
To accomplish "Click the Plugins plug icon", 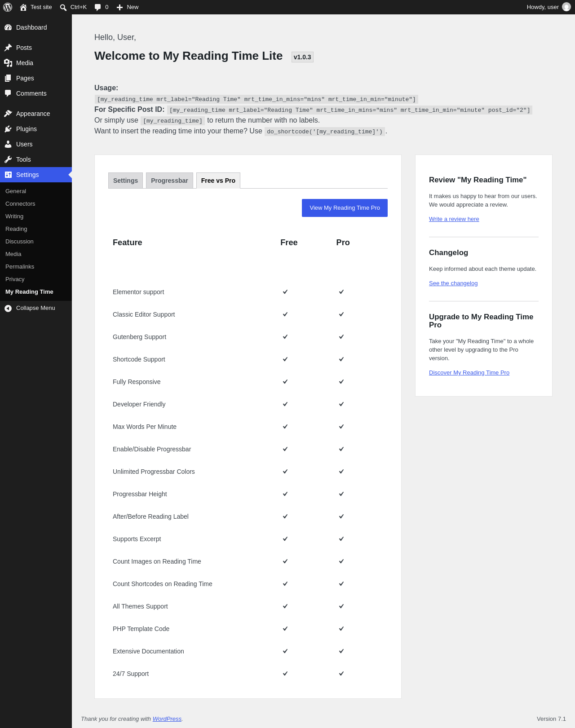I will 8,129.
